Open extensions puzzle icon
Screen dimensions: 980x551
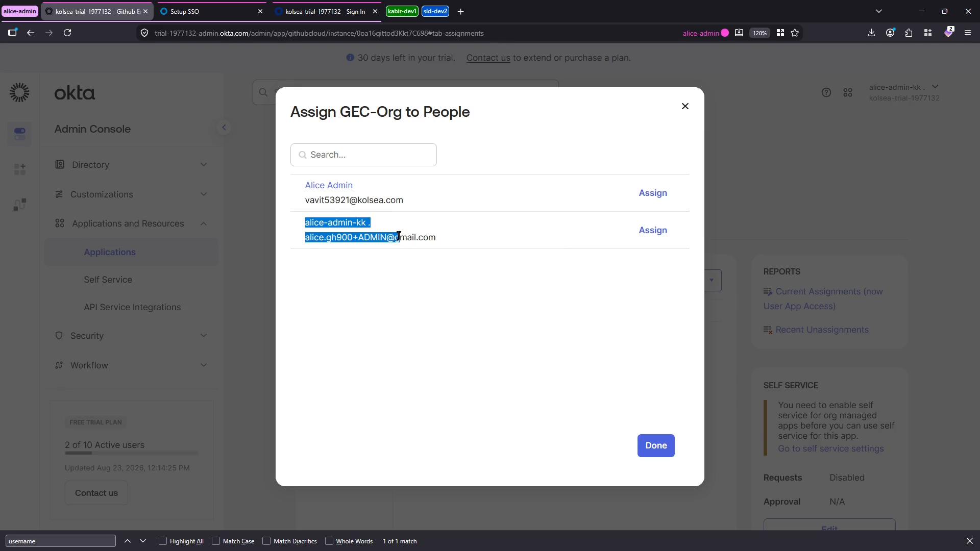tap(909, 33)
